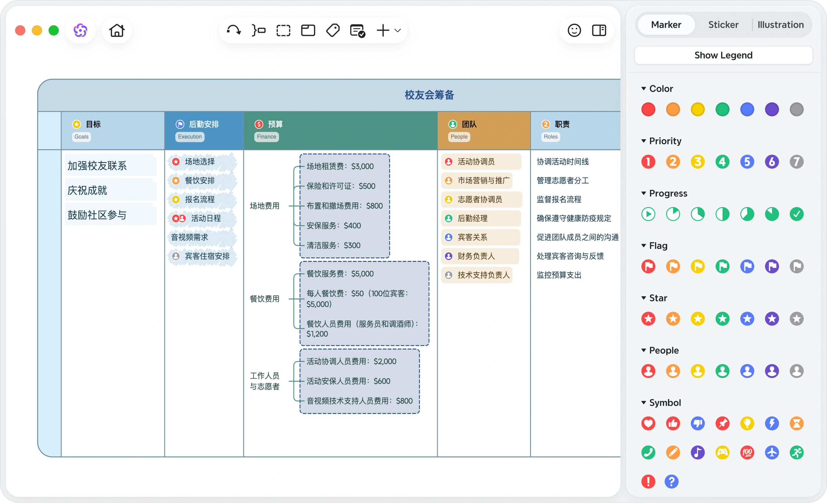Add priority 4 marker
This screenshot has height=504, width=827.
tap(722, 162)
